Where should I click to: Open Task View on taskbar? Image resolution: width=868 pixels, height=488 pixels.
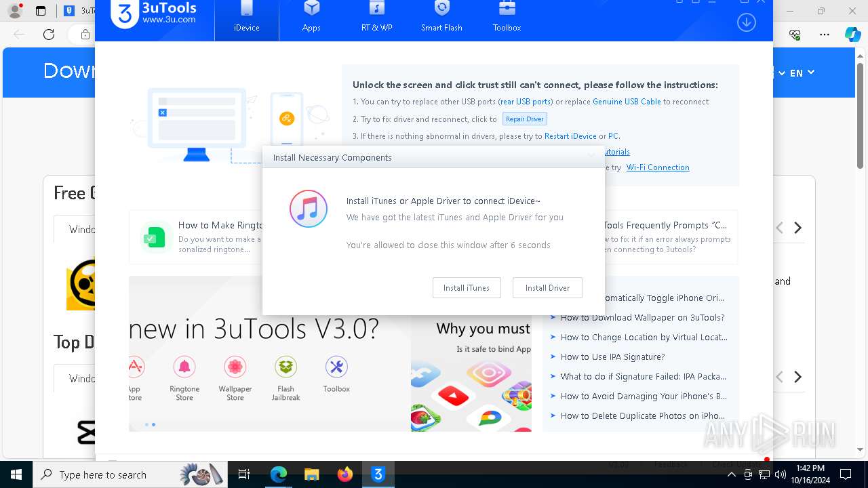click(x=244, y=474)
